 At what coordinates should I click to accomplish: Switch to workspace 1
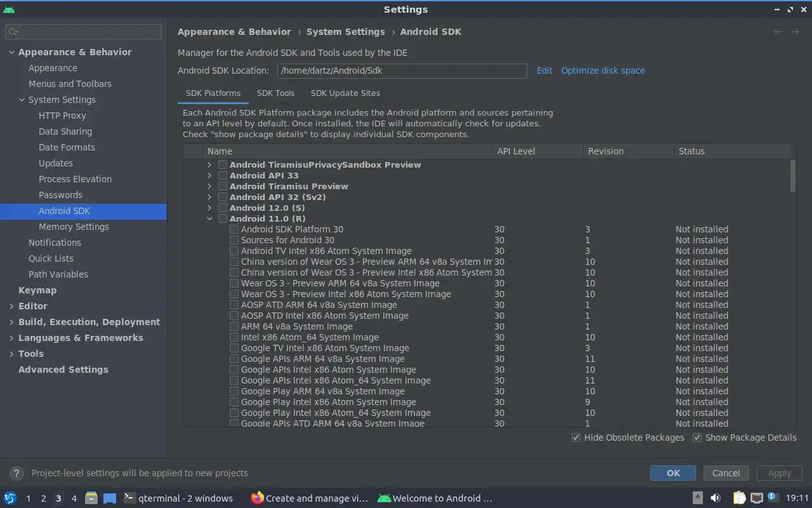[28, 498]
